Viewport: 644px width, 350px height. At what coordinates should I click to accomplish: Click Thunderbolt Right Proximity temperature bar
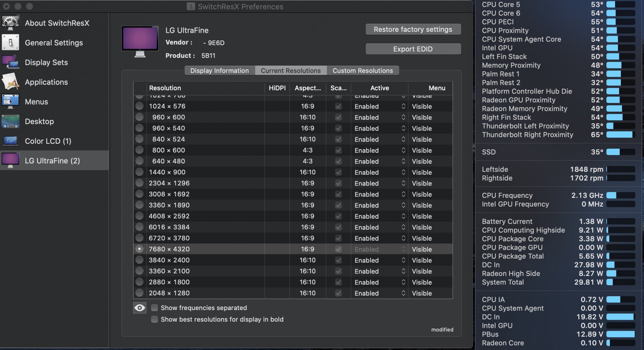click(x=620, y=134)
